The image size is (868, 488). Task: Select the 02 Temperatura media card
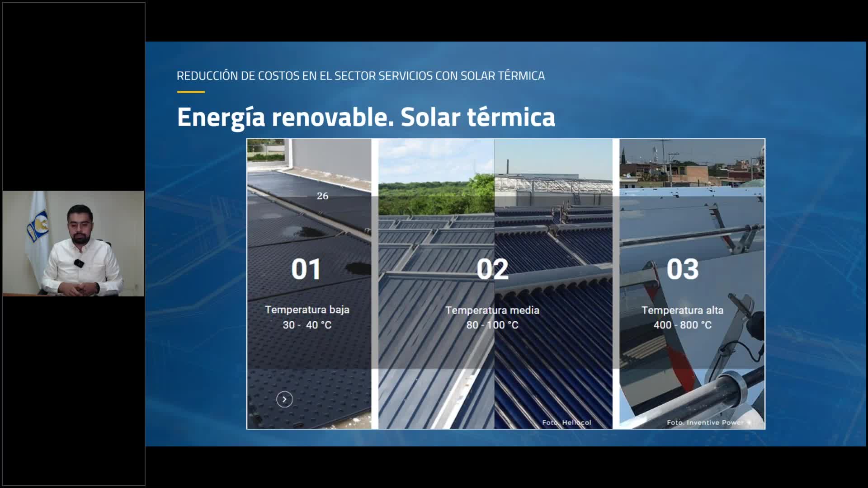(495, 284)
